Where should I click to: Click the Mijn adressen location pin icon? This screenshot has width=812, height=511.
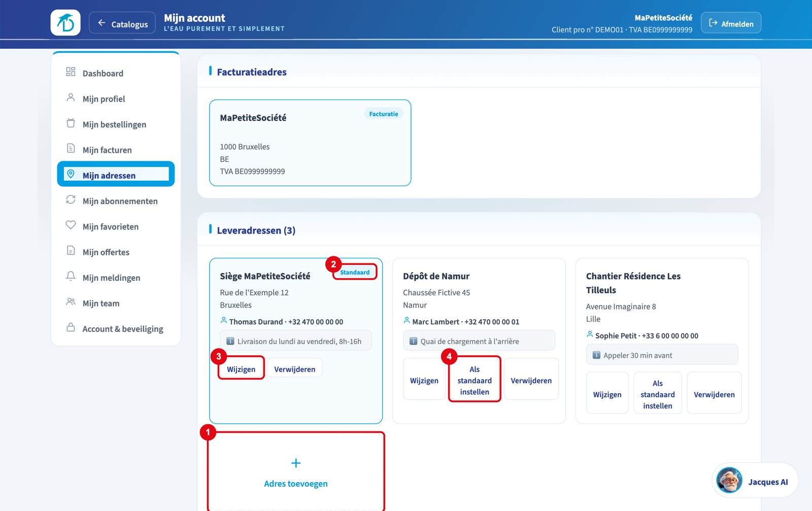pos(71,175)
